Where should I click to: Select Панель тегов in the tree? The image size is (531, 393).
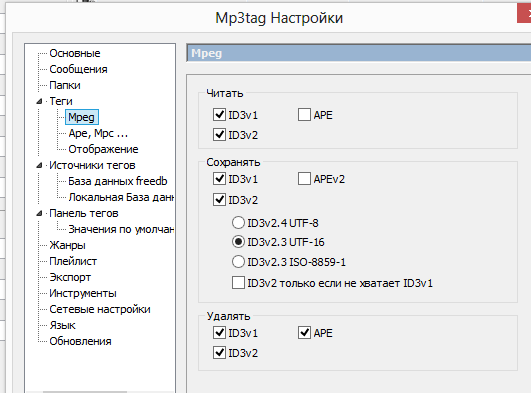click(84, 213)
